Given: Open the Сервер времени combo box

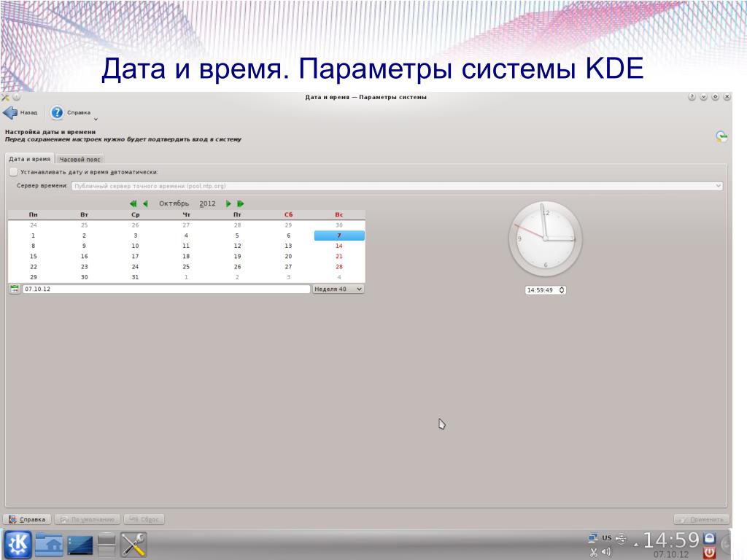Looking at the screenshot, I should click(397, 186).
